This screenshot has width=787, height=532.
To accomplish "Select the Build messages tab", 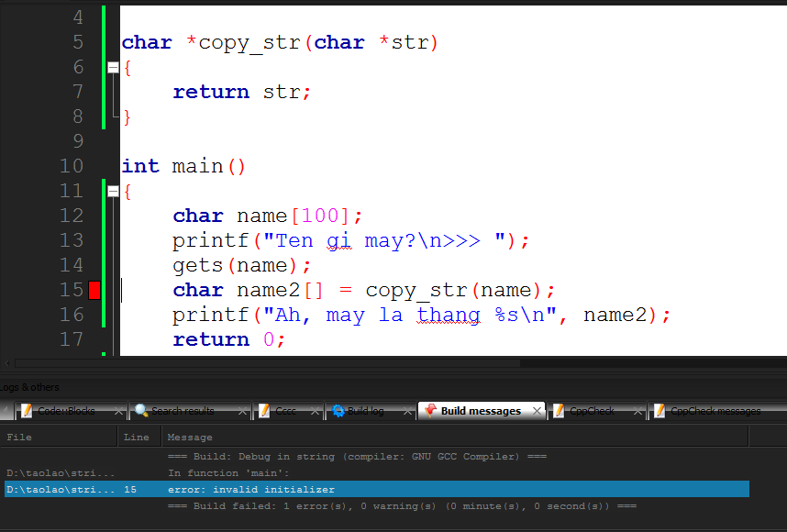I will [480, 411].
